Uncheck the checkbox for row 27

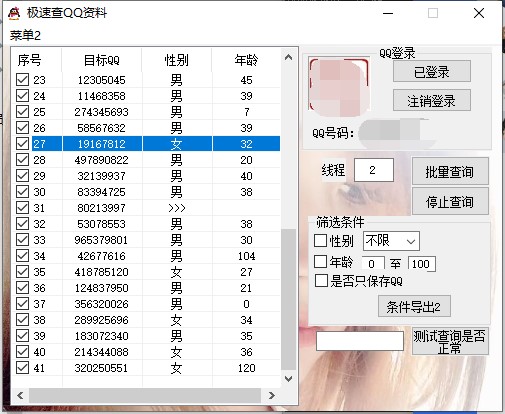pyautogui.click(x=22, y=144)
